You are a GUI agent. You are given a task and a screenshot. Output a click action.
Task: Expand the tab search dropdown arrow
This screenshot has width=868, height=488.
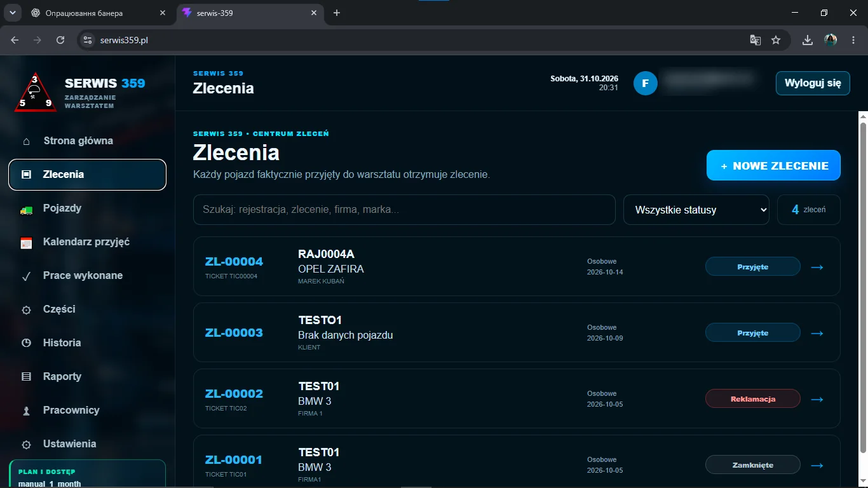[x=11, y=13]
